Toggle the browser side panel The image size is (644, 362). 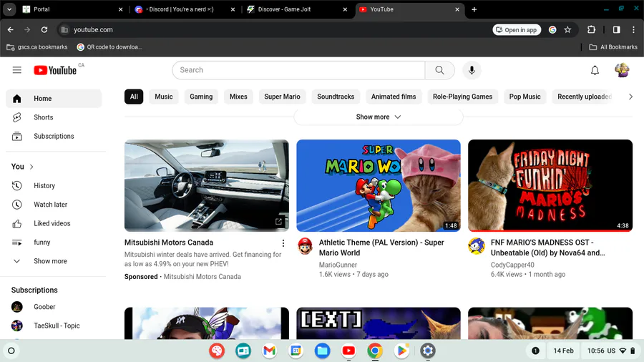tap(617, 29)
